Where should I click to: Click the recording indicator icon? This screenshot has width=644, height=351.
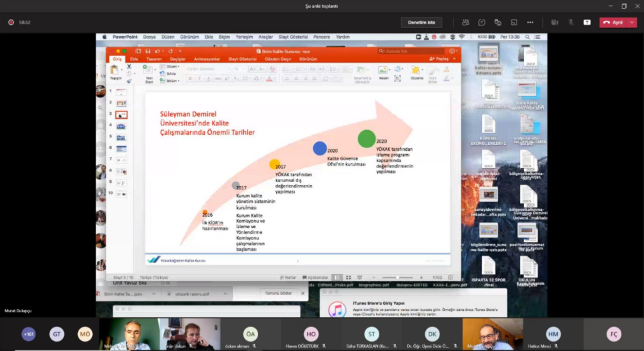(x=11, y=22)
